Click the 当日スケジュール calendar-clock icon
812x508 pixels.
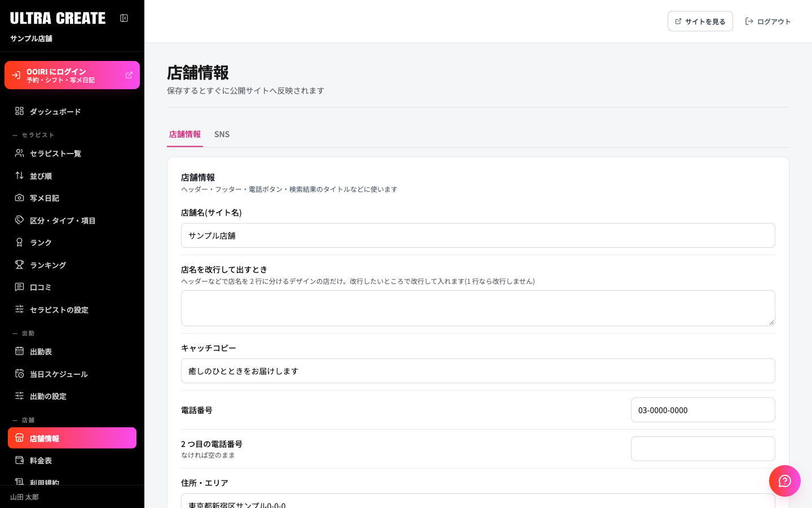point(19,374)
